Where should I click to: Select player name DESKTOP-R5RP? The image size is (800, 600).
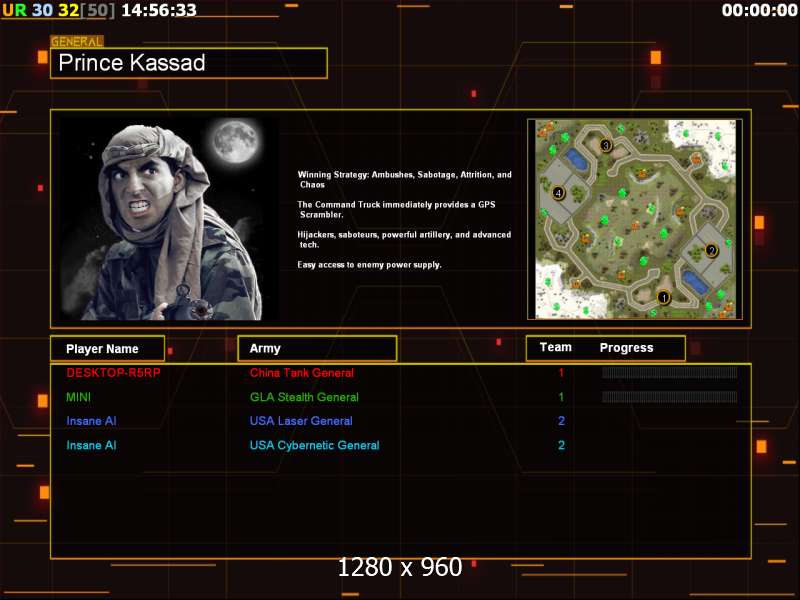pos(113,373)
